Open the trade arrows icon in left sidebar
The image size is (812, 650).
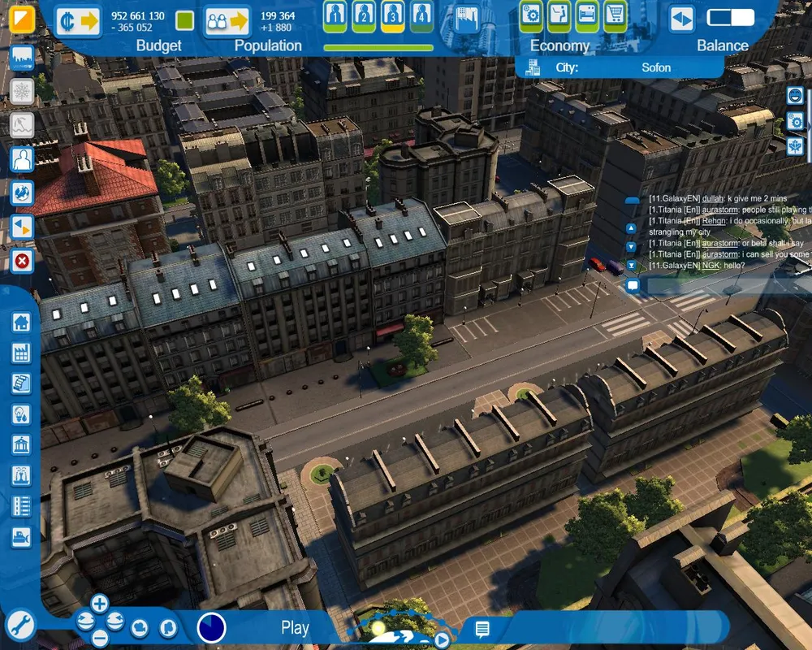tap(22, 227)
